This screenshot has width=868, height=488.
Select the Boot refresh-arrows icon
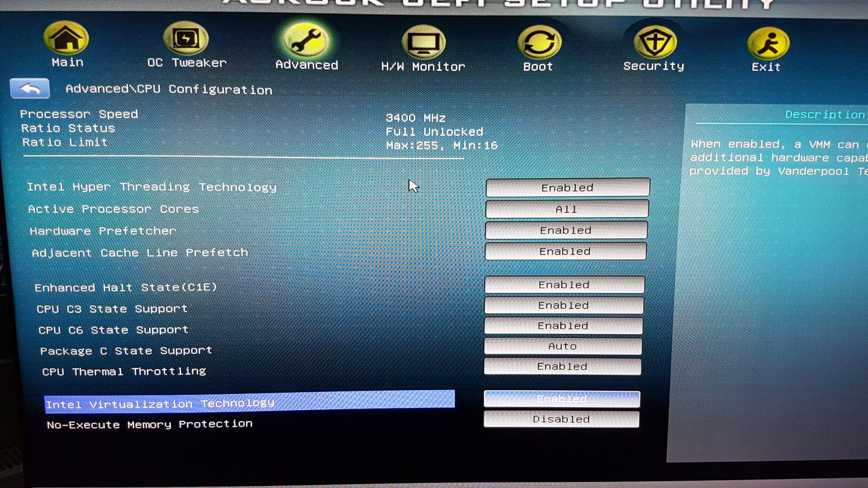pyautogui.click(x=539, y=43)
